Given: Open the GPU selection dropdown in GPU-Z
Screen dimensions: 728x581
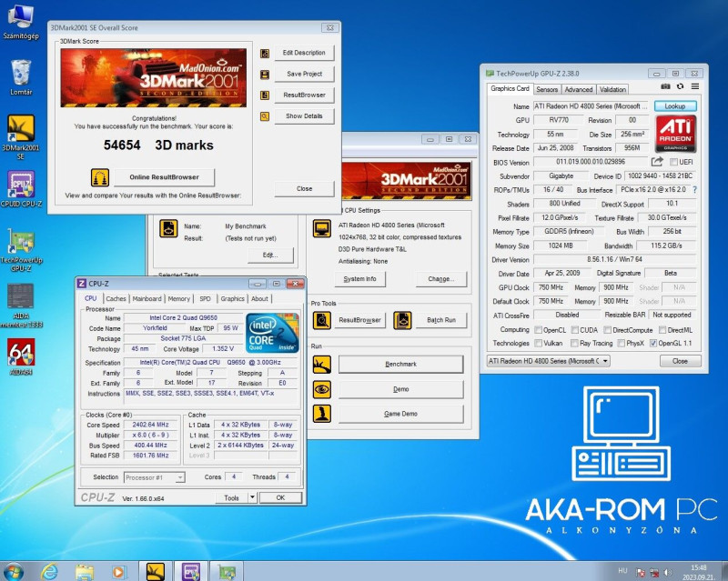Looking at the screenshot, I should coord(548,361).
